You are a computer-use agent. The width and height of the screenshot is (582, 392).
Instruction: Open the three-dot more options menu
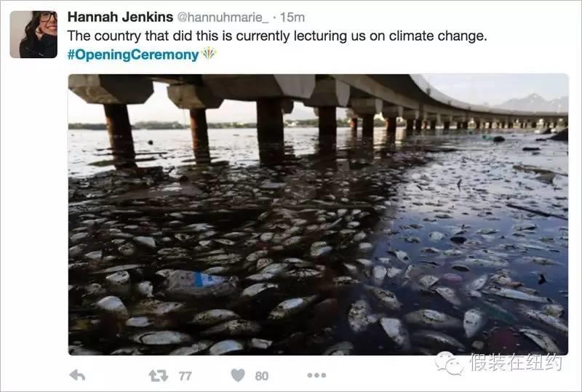click(316, 375)
